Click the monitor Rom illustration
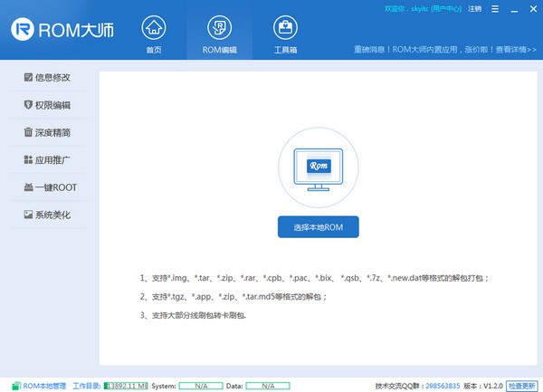This screenshot has width=543, height=392. [319, 169]
